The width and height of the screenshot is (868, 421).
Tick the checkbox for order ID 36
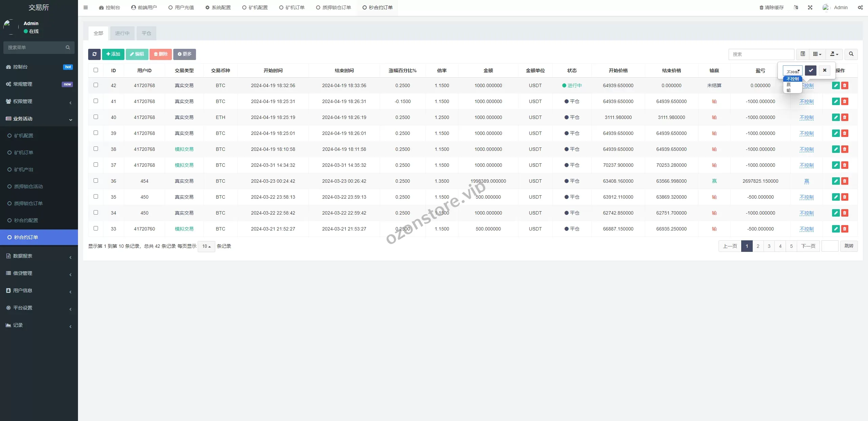[96, 181]
